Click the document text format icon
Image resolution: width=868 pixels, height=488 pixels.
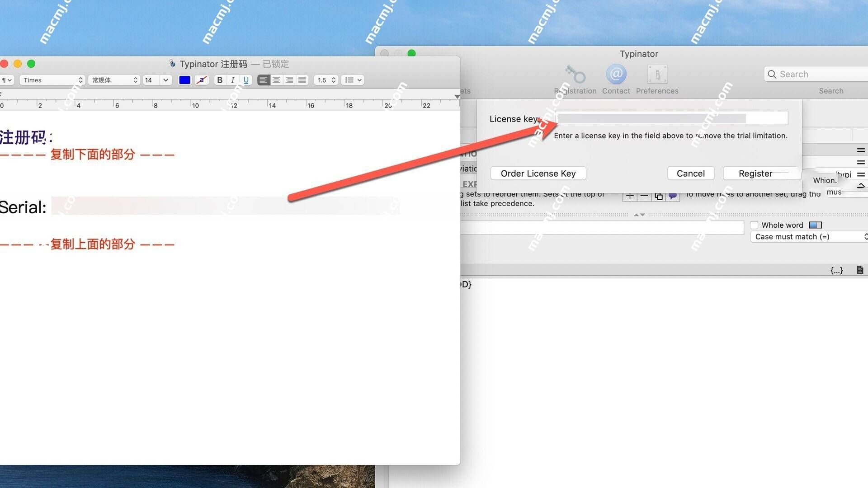pos(860,270)
